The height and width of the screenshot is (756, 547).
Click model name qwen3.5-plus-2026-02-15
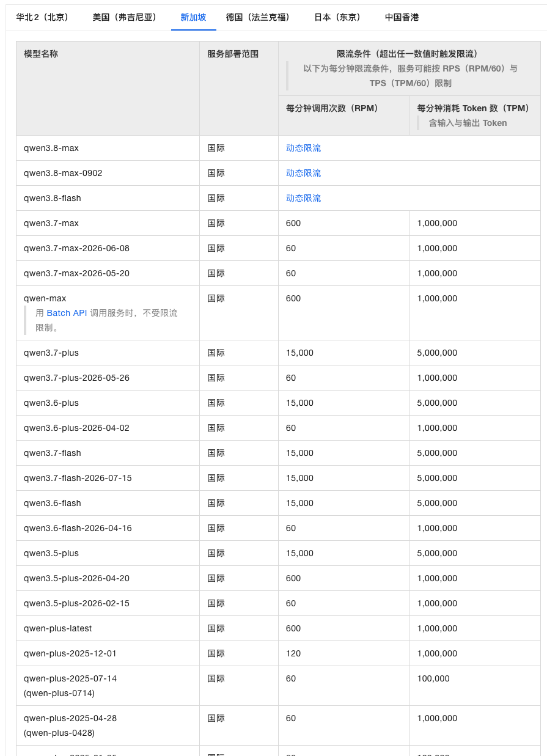(x=76, y=603)
